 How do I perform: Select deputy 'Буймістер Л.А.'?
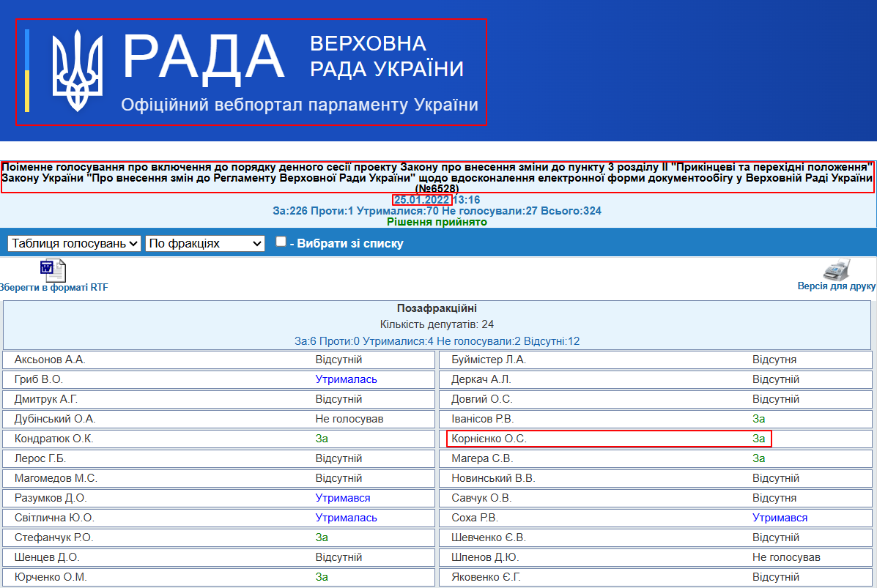coord(489,360)
